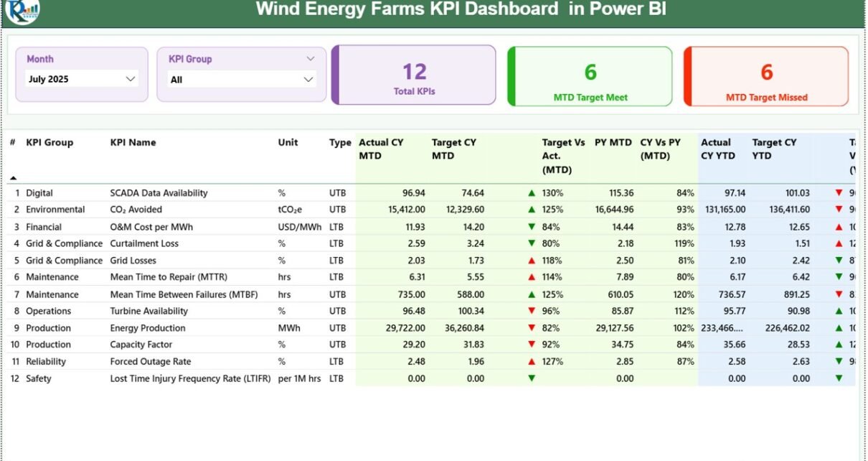The height and width of the screenshot is (461, 868).
Task: Click the sort arrow under # column
Action: [13, 177]
